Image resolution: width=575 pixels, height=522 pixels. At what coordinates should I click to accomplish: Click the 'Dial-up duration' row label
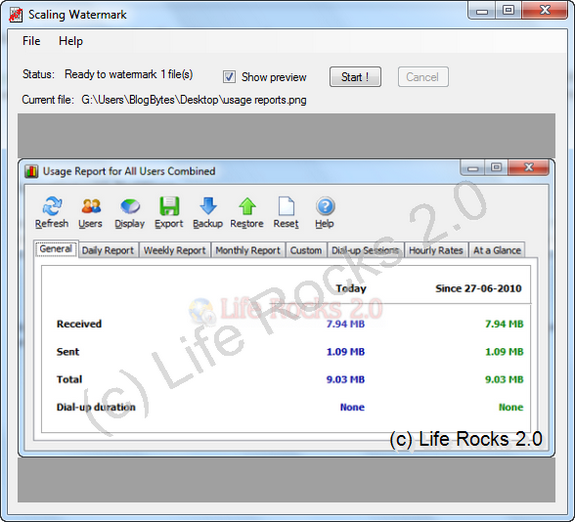[96, 407]
